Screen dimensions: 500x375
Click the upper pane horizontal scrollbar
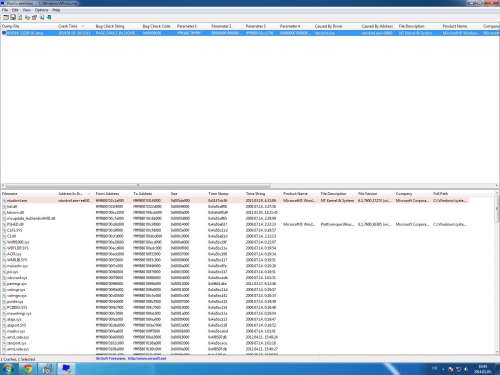coord(138,186)
